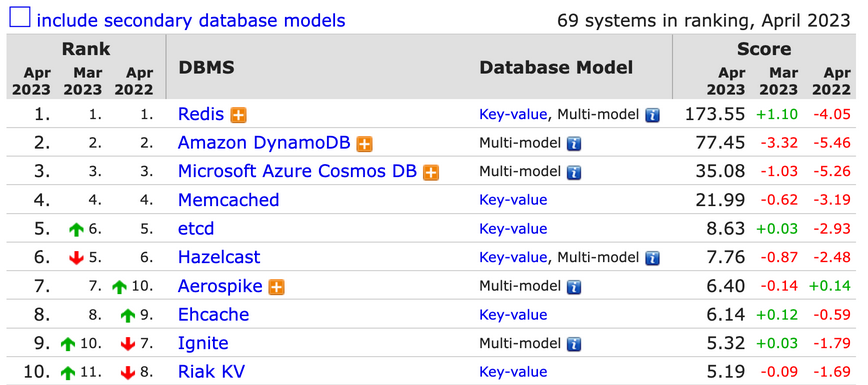Click the info icon in the Amazon DynamoDB row
Viewport: 868px width, 385px height.
(574, 143)
